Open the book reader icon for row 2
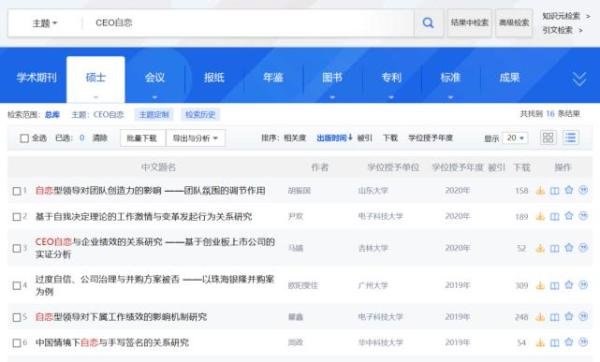Screen dimensions: 600x362 554,216
